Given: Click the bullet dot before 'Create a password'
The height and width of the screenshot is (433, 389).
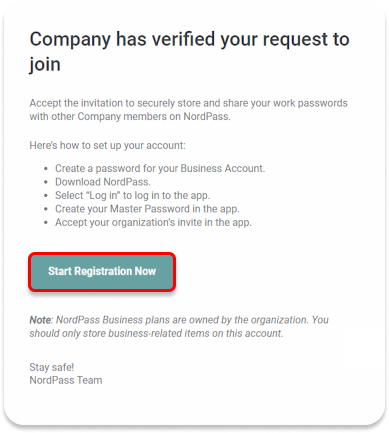Looking at the screenshot, I should coord(46,169).
